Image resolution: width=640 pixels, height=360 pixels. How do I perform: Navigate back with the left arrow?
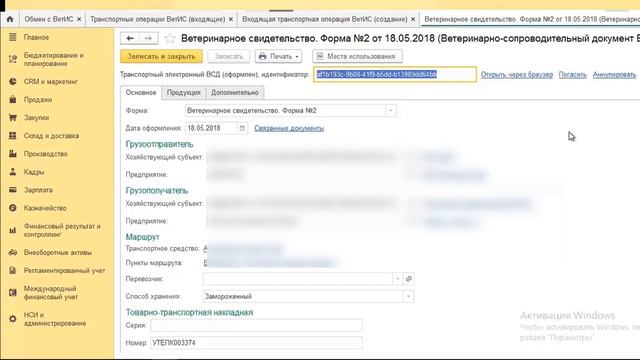(130, 38)
